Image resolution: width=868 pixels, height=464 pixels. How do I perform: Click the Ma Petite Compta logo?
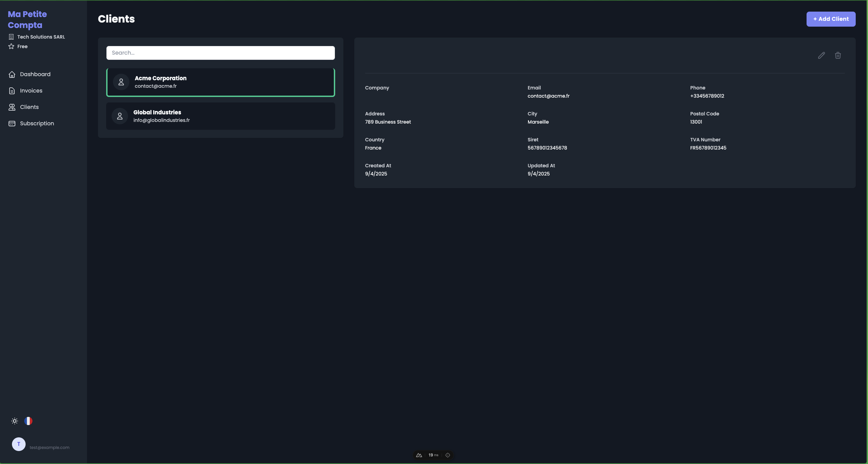tap(27, 19)
